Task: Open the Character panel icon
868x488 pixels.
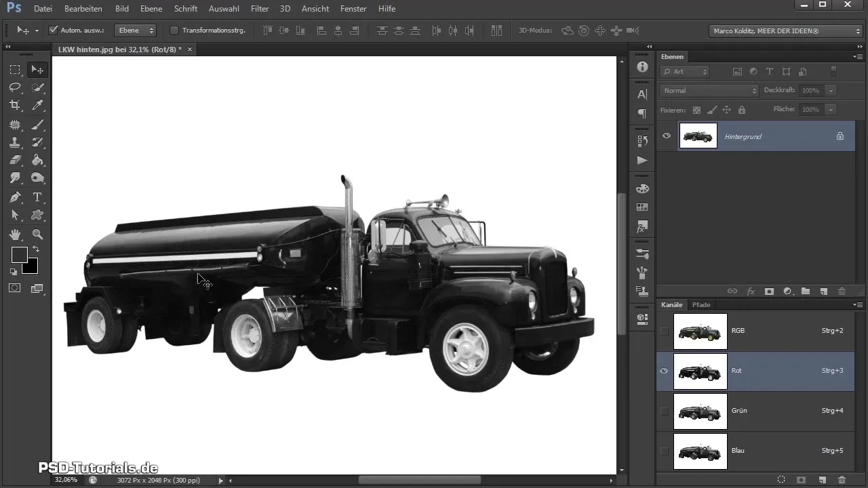Action: click(x=642, y=95)
